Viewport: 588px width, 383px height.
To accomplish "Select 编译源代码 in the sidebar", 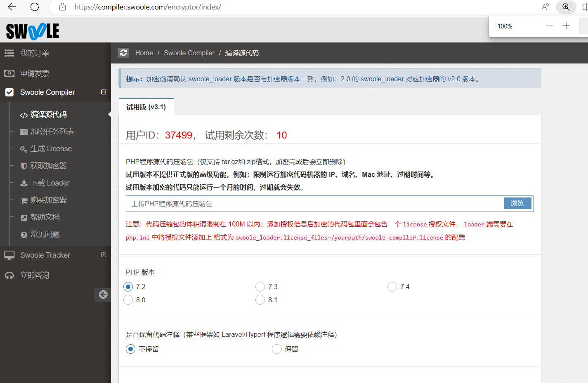I will click(48, 115).
